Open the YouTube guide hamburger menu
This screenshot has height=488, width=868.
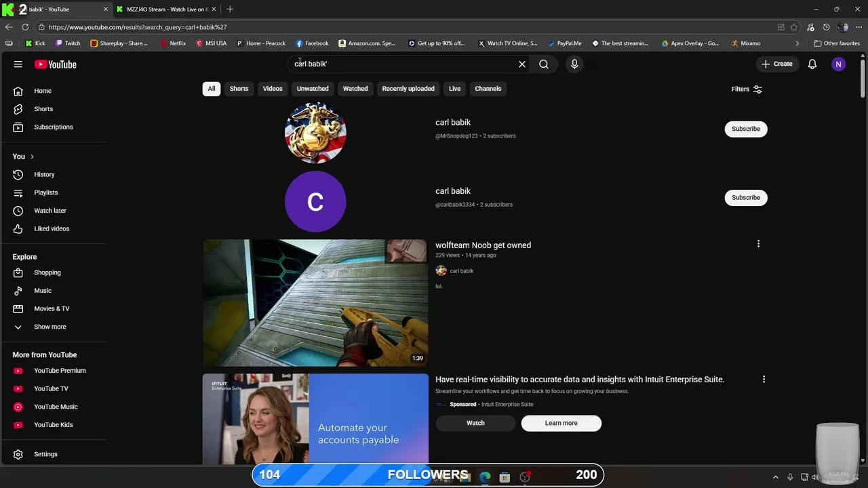coord(18,64)
